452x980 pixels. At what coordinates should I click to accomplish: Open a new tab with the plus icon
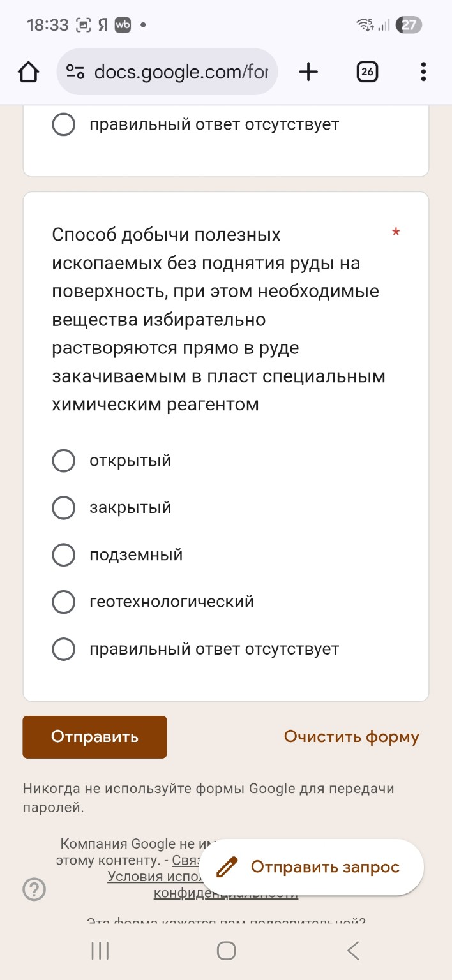click(x=308, y=71)
